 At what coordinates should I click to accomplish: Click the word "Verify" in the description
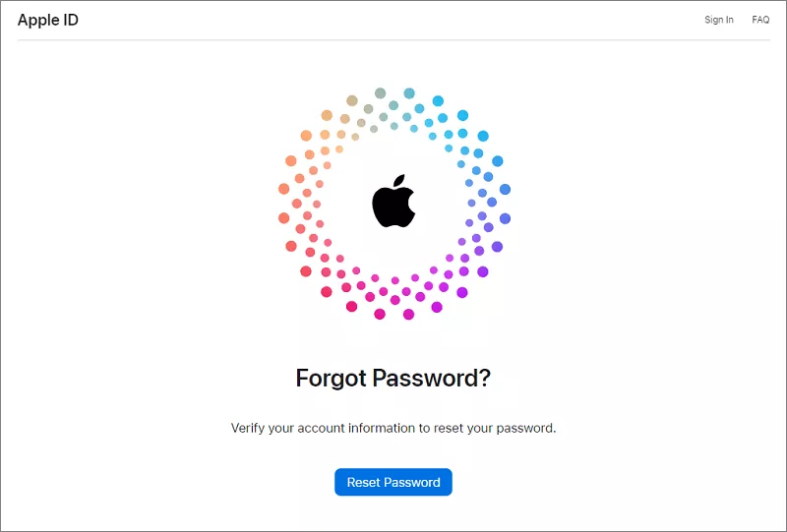(248, 429)
